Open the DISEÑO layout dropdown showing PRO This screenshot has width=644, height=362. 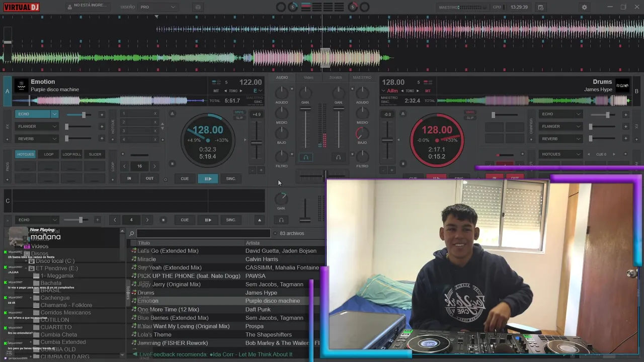point(157,7)
